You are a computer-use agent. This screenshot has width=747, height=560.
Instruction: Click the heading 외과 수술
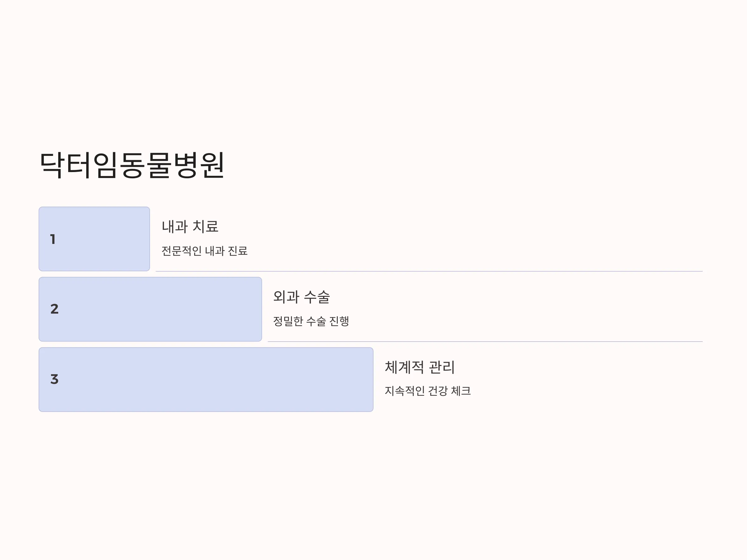coord(301,297)
